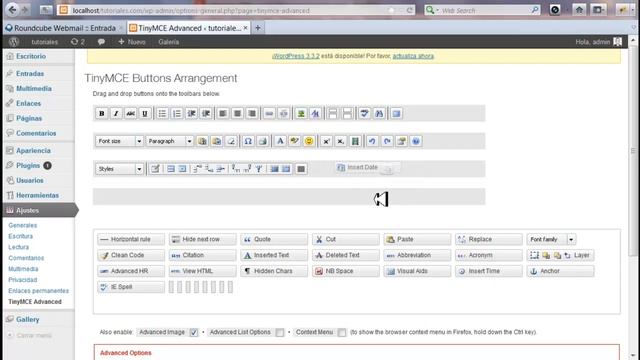The height and width of the screenshot is (360, 640).
Task: Click the NB Space button
Action: click(x=346, y=271)
